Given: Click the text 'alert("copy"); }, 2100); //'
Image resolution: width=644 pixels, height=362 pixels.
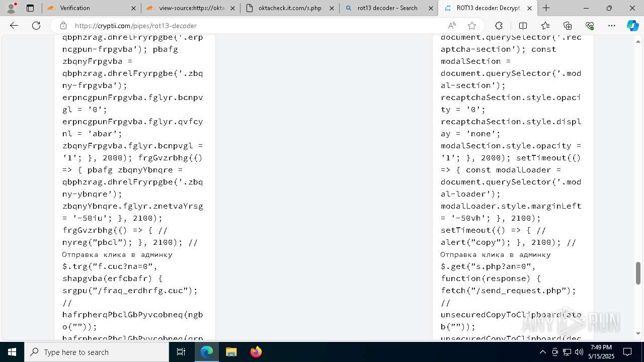Looking at the screenshot, I should click(x=508, y=242).
